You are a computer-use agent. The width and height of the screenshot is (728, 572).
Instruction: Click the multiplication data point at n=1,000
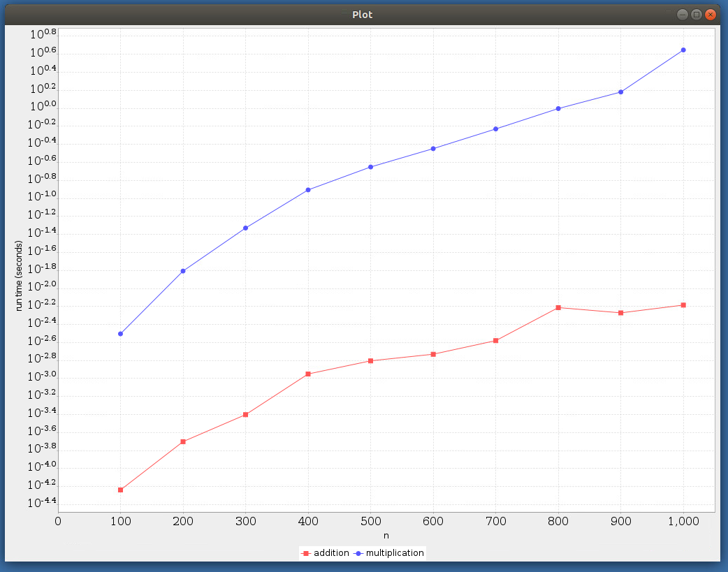click(x=683, y=50)
